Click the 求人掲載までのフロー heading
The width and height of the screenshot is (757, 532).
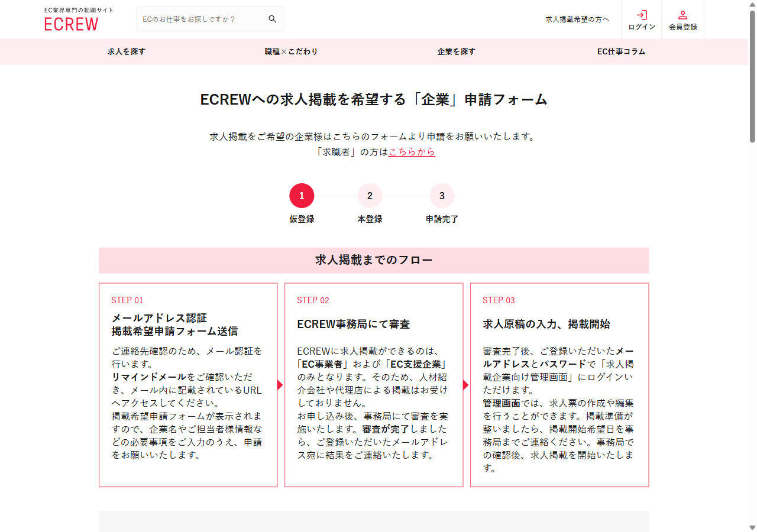pos(374,260)
